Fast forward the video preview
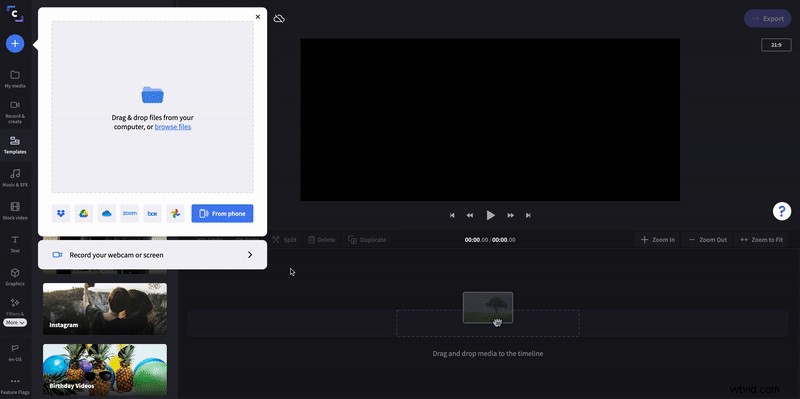Image resolution: width=800 pixels, height=399 pixels. coord(510,215)
